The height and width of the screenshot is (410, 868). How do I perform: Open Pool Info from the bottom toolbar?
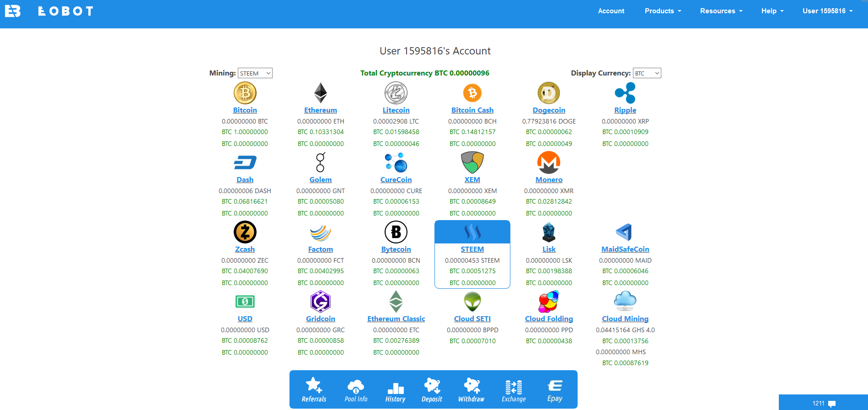(356, 390)
